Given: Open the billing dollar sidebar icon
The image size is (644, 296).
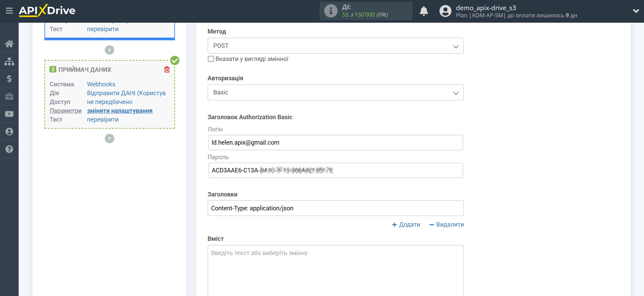Looking at the screenshot, I should (x=9, y=79).
